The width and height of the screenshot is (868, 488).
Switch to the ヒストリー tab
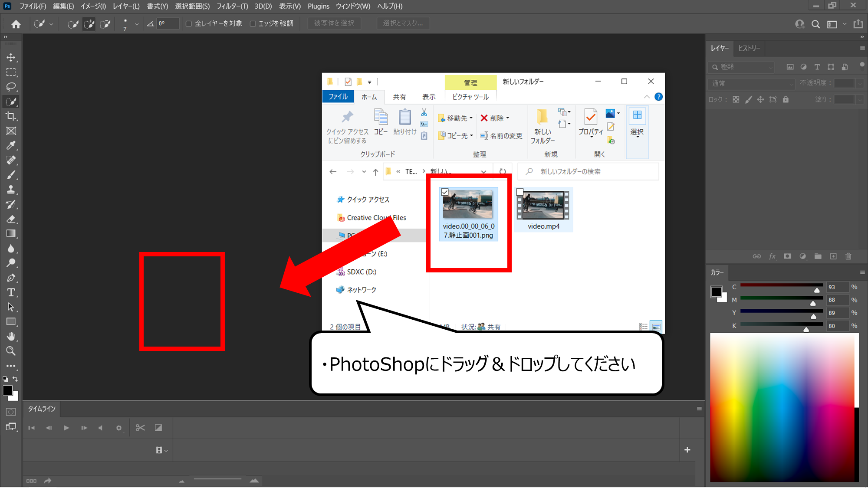tap(749, 48)
